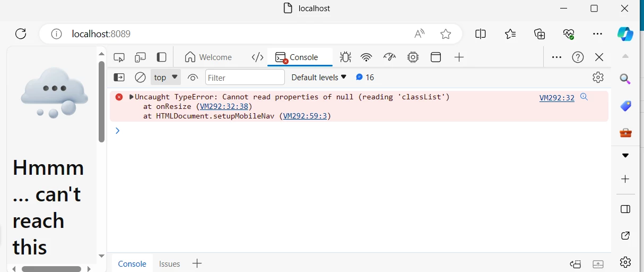Viewport: 644px width, 272px height.
Task: Add more tools with plus button
Action: 459,57
